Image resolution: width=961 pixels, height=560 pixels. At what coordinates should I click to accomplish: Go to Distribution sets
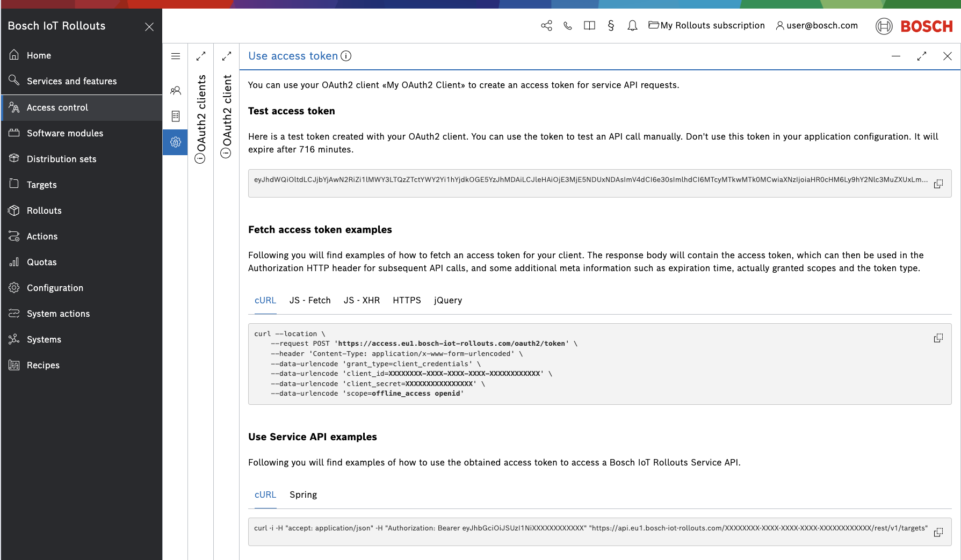click(62, 159)
